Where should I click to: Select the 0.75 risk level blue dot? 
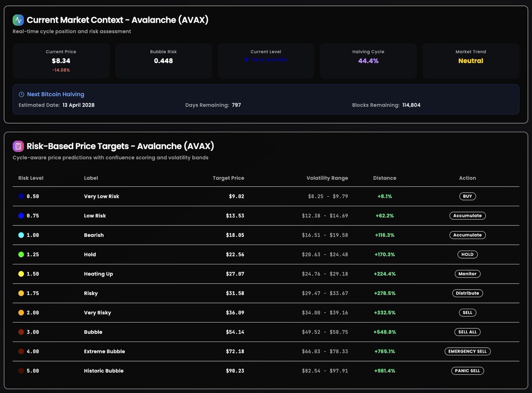[21, 216]
